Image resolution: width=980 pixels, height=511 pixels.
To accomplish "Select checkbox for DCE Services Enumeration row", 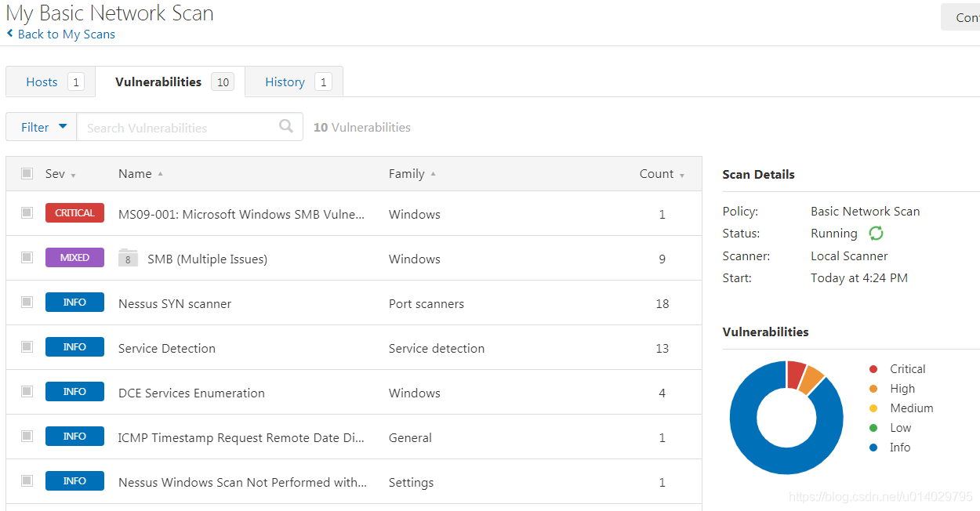I will [27, 391].
